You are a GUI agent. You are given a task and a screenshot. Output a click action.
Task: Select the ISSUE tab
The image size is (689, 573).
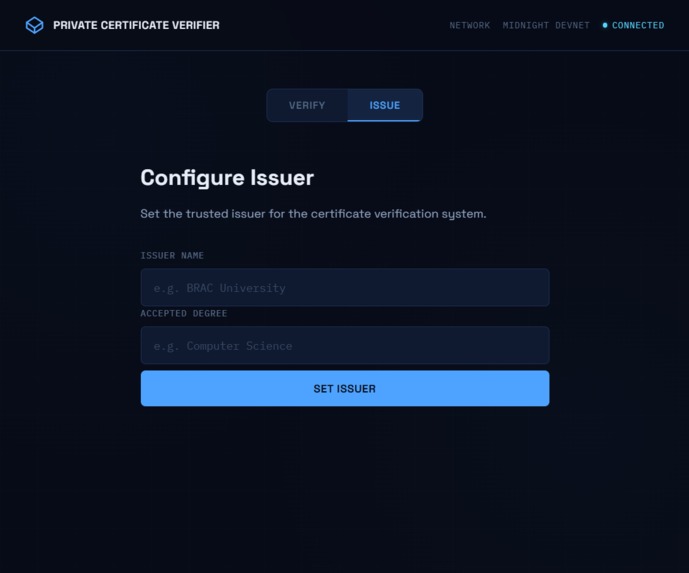384,105
